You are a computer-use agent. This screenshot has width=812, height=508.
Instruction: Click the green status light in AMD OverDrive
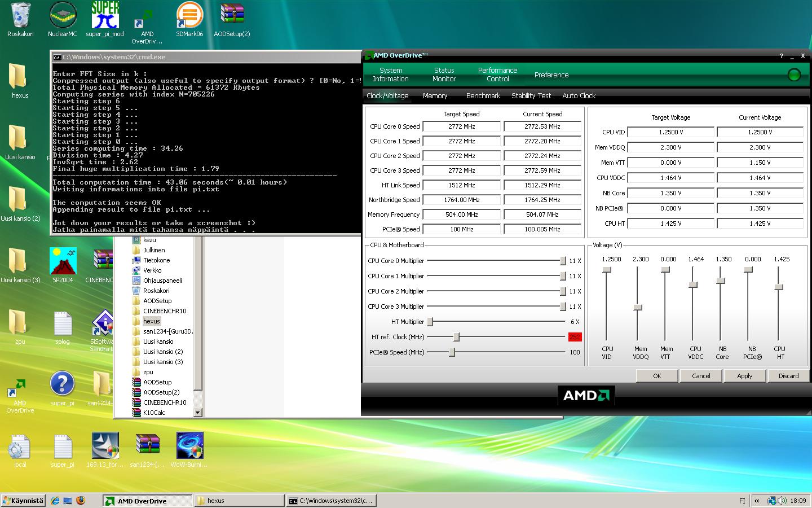(793, 75)
